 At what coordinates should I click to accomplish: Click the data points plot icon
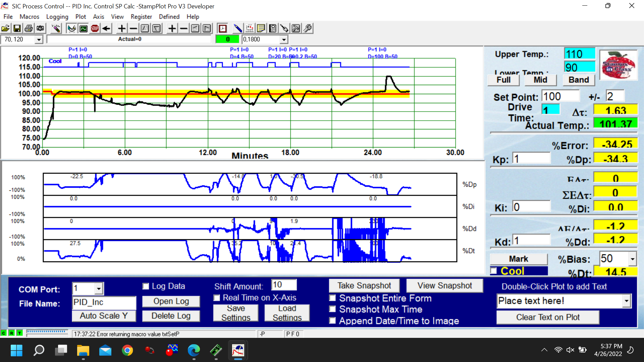coord(250,28)
